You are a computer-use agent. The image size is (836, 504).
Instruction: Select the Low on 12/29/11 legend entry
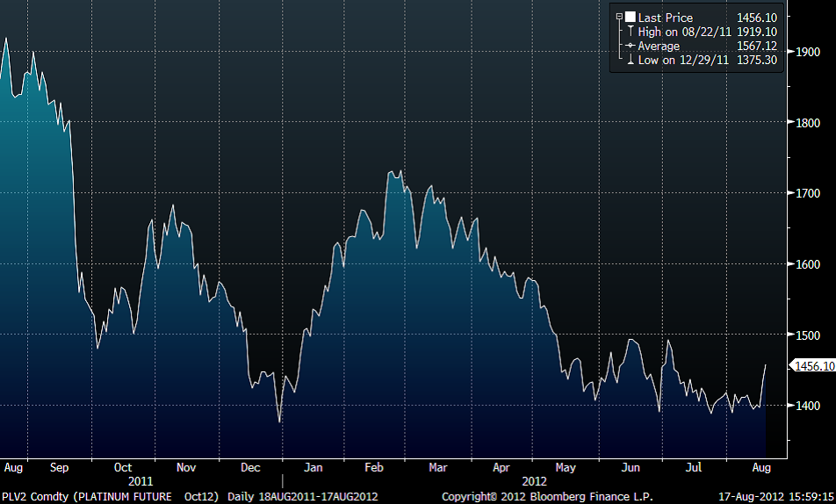(681, 60)
